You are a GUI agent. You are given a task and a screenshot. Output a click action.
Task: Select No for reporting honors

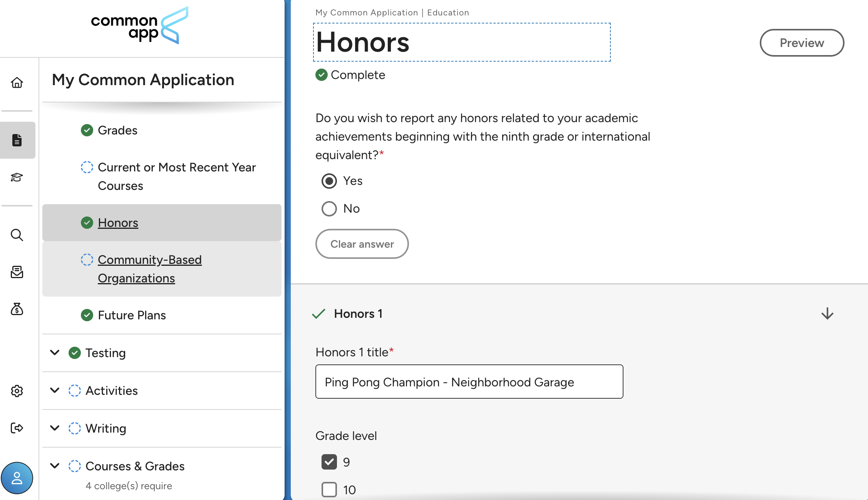pos(328,208)
